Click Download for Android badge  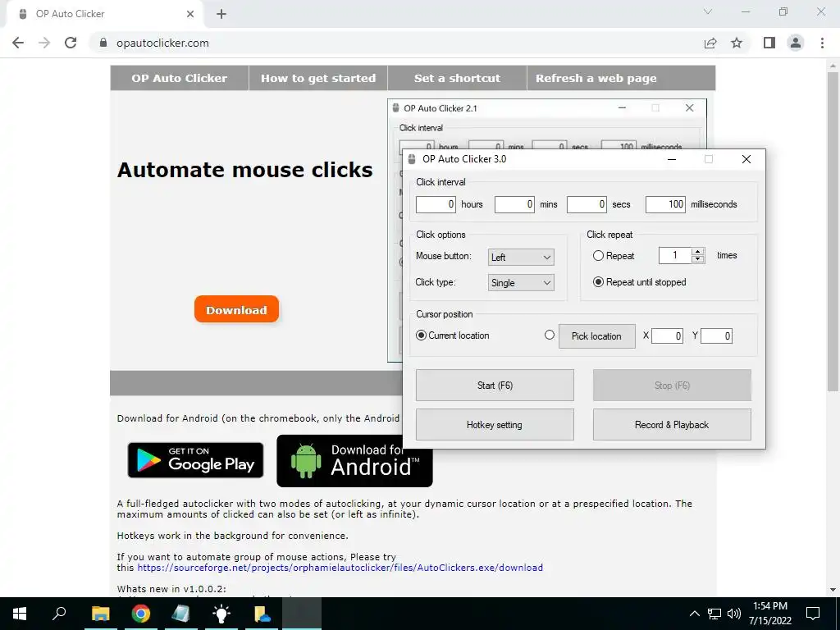(354, 461)
